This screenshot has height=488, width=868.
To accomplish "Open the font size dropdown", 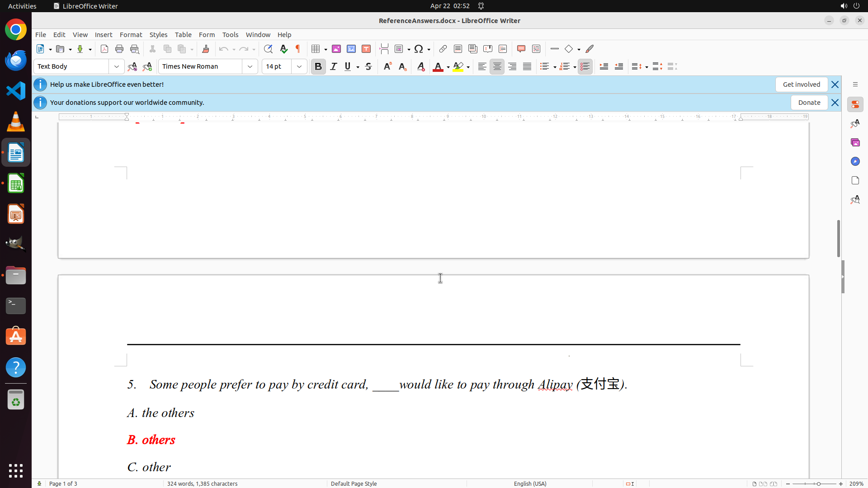I will click(x=299, y=66).
